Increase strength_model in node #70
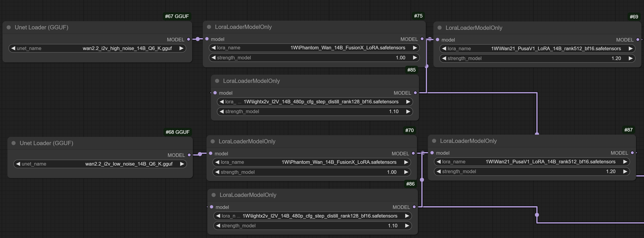Screen dimensions: 644x238 point(406,172)
